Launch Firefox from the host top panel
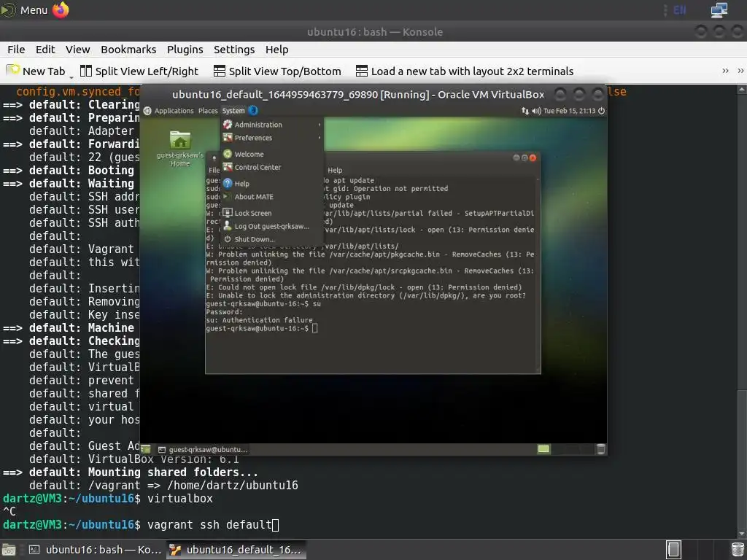747x560 pixels. [61, 9]
